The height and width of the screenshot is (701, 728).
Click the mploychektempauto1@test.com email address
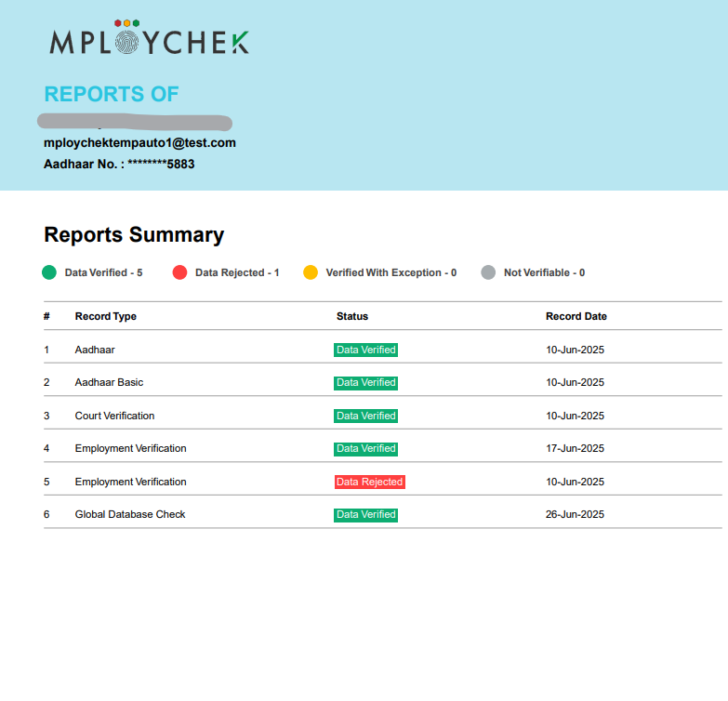tap(139, 142)
